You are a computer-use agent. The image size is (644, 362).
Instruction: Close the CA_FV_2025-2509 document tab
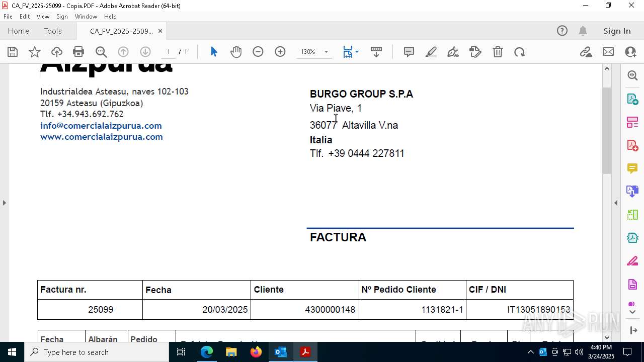click(x=160, y=31)
